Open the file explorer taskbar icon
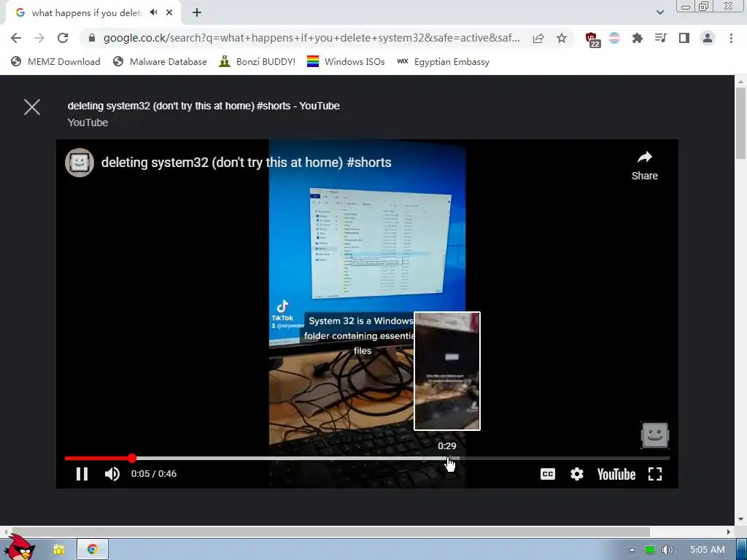This screenshot has width=747, height=560. (x=58, y=550)
